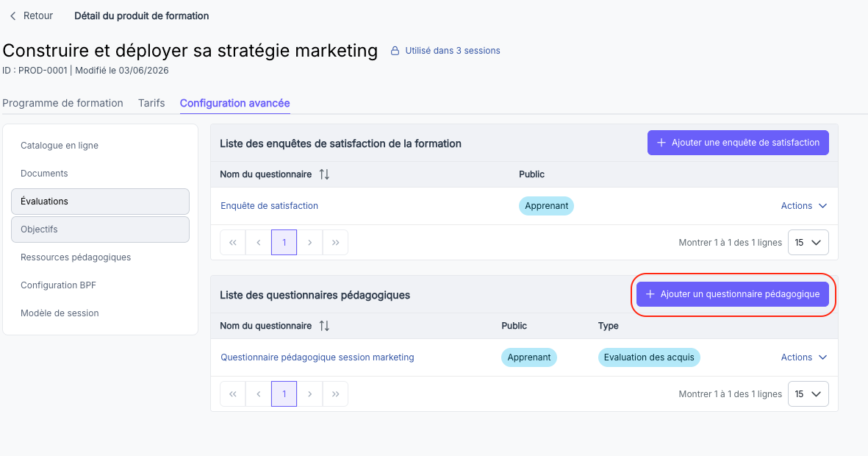The height and width of the screenshot is (456, 868).
Task: Open Actions dropdown for Enquête de satisfaction row
Action: click(804, 205)
